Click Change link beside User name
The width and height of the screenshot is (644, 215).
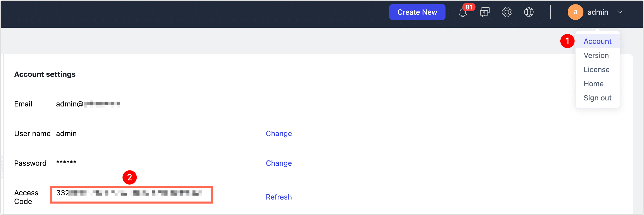pos(279,133)
